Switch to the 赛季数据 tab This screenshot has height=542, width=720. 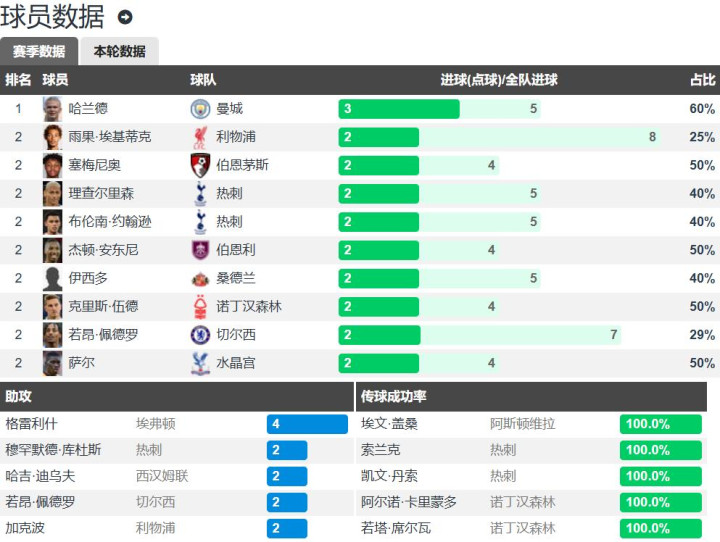tap(39, 52)
